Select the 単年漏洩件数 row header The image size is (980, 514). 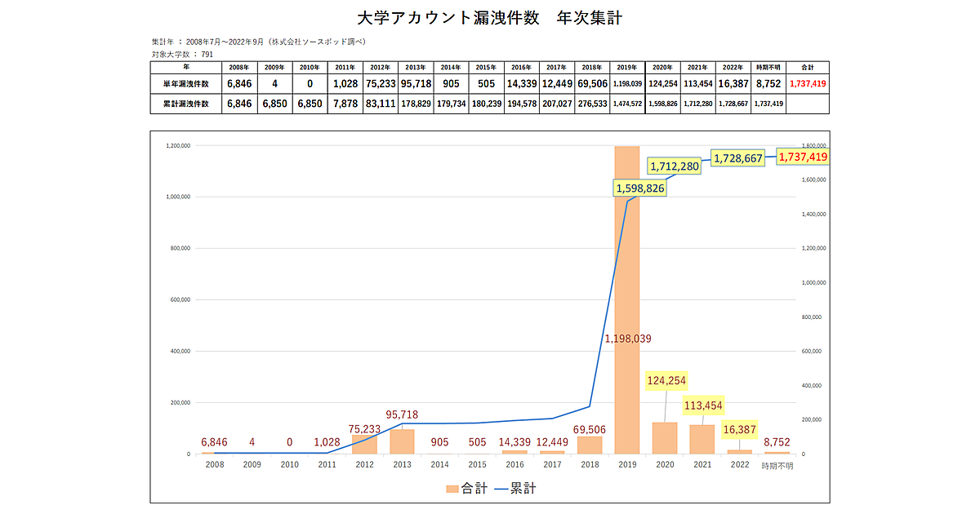click(185, 84)
